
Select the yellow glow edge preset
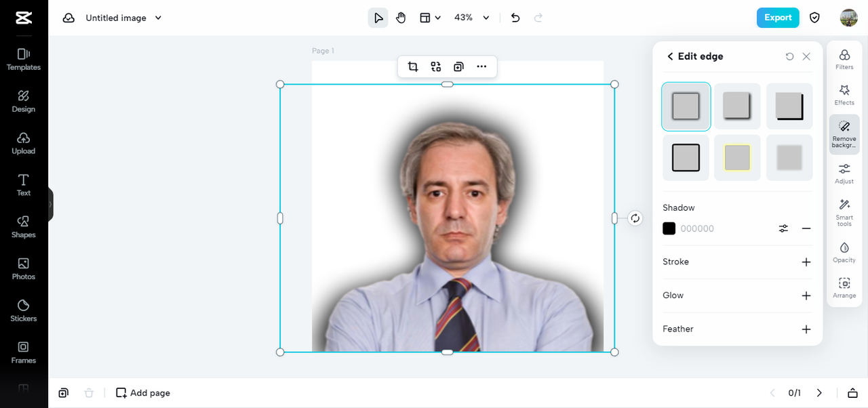click(x=738, y=158)
